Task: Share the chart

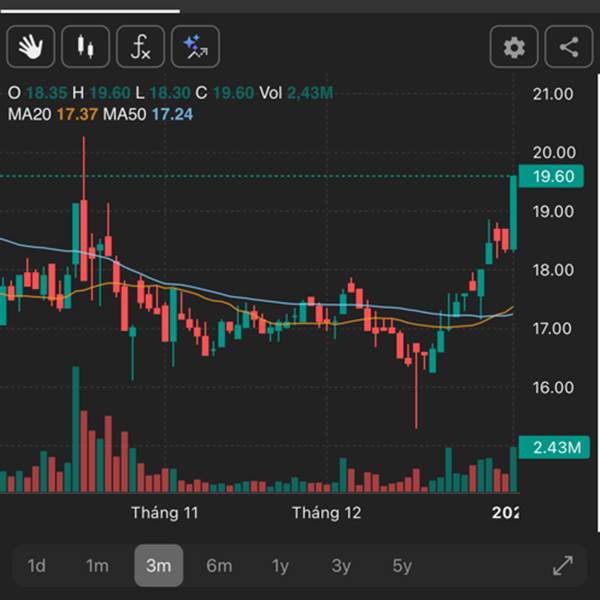Action: point(569,47)
